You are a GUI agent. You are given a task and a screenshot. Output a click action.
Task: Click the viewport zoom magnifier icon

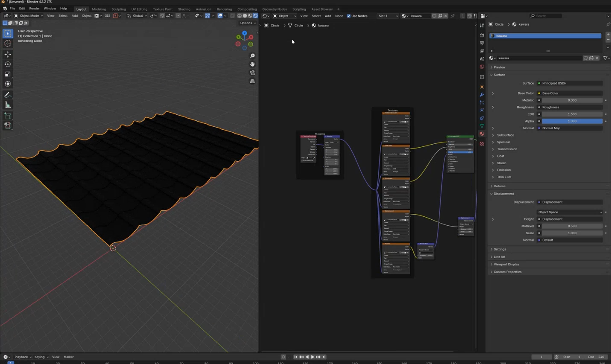click(252, 56)
